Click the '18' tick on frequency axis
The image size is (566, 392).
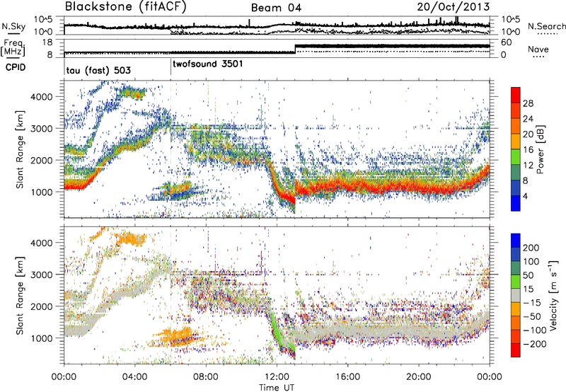click(x=47, y=42)
